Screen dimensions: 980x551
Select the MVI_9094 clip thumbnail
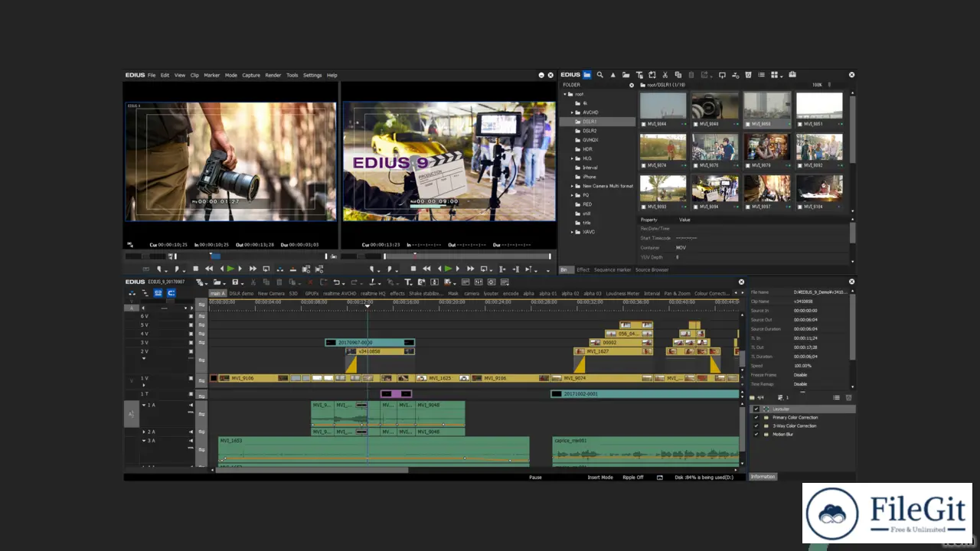click(x=715, y=188)
